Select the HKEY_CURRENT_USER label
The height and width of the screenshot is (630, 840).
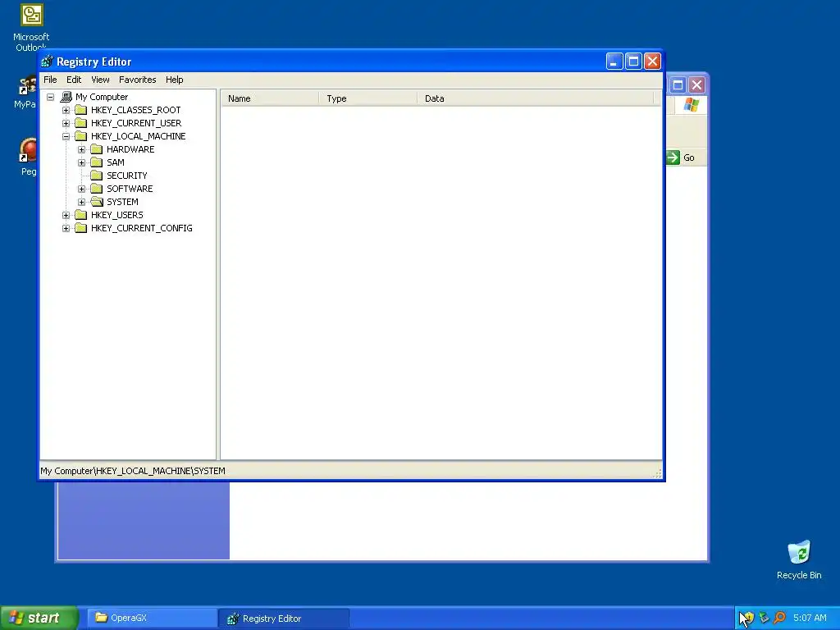tap(136, 123)
